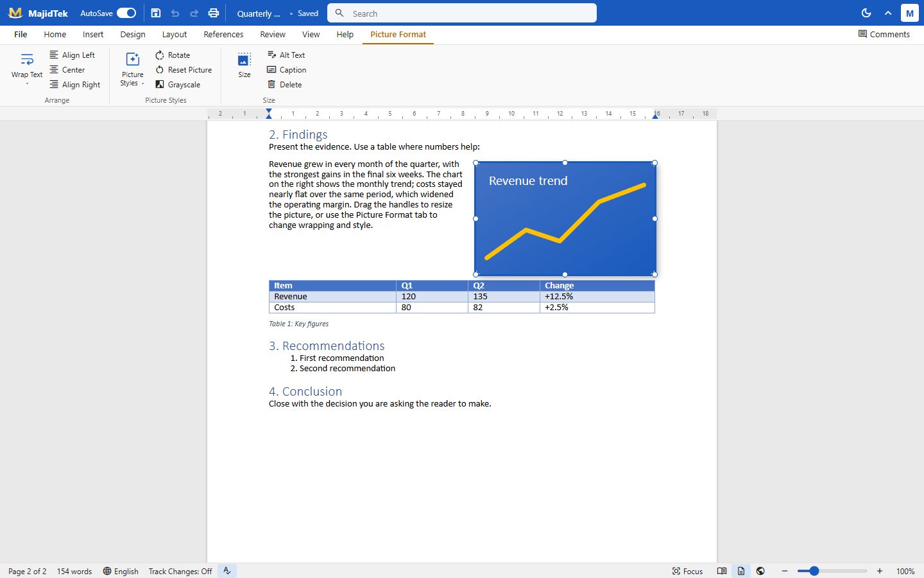Center the picture
The width and height of the screenshot is (924, 578).
coord(67,70)
